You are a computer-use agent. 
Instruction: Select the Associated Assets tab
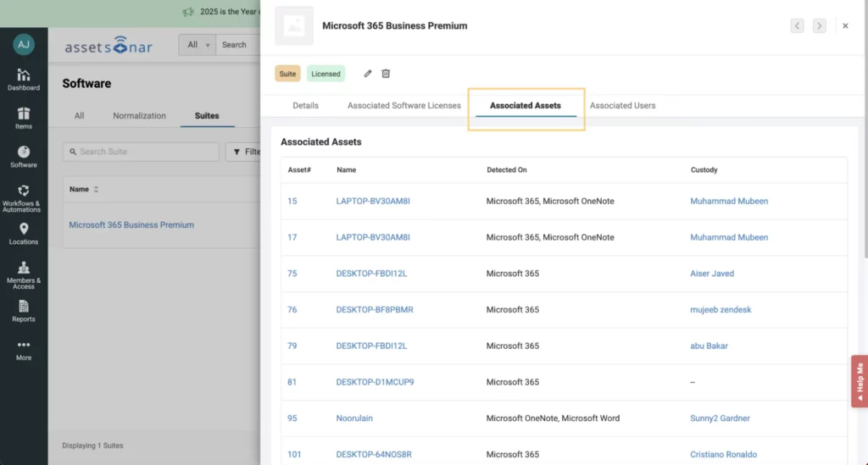(x=526, y=106)
